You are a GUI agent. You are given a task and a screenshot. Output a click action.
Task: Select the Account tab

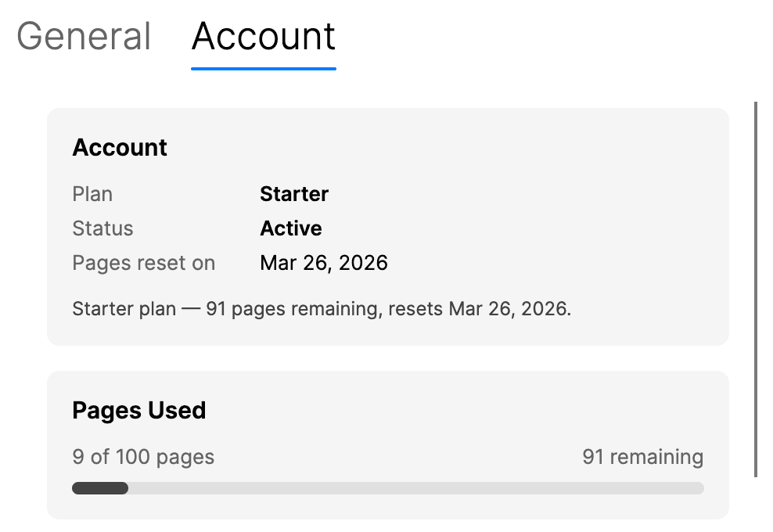click(263, 35)
